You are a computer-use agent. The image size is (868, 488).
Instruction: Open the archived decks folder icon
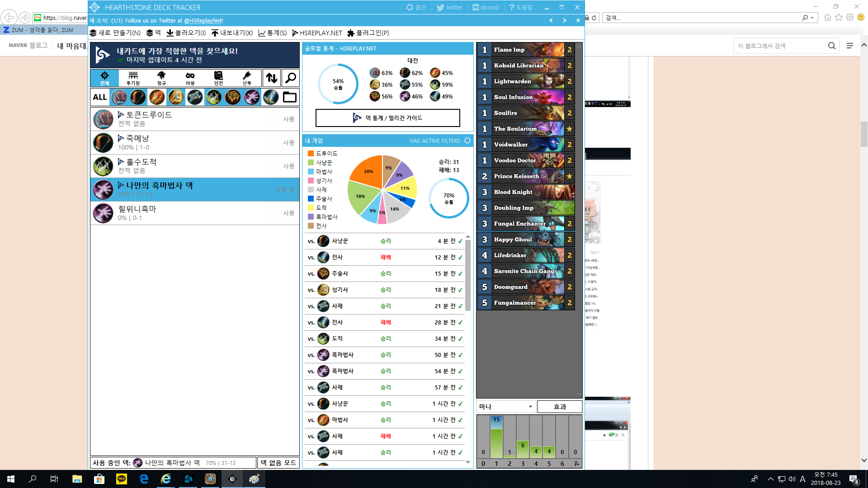pos(290,97)
